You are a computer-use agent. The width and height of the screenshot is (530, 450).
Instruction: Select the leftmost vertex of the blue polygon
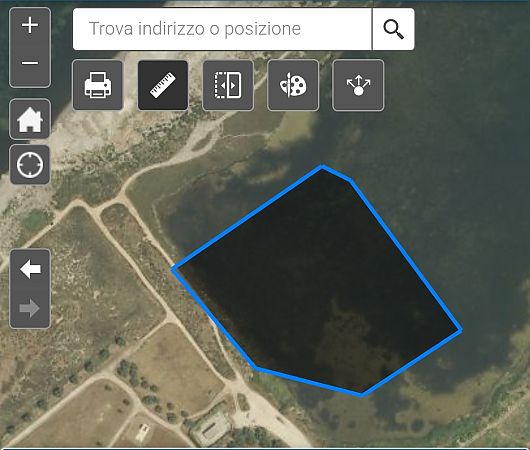(x=174, y=269)
